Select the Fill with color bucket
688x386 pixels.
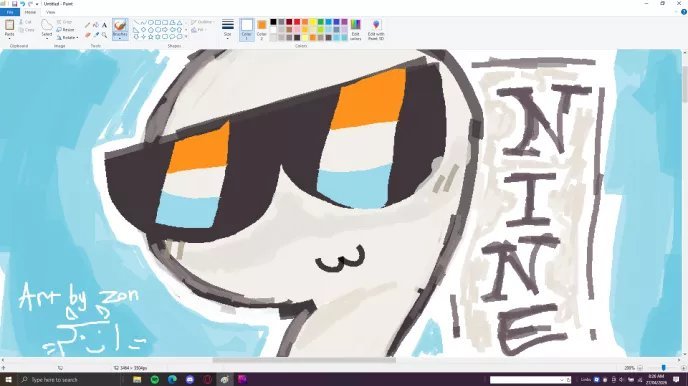[96, 25]
